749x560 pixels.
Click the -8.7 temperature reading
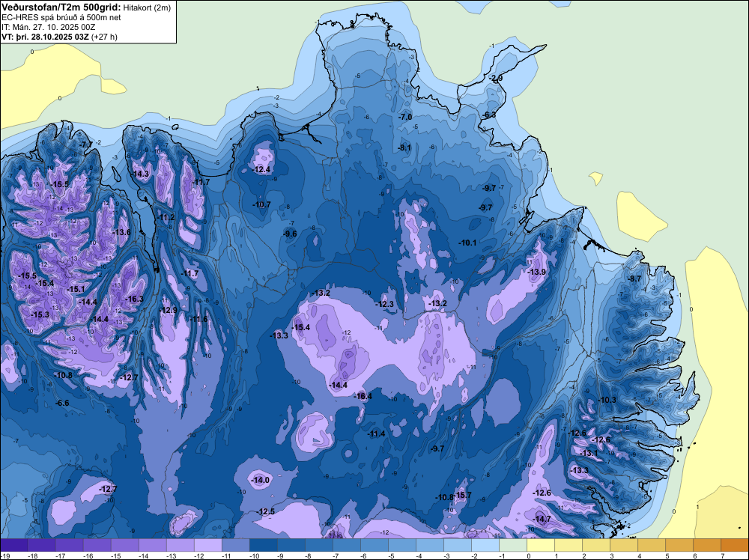pyautogui.click(x=635, y=279)
